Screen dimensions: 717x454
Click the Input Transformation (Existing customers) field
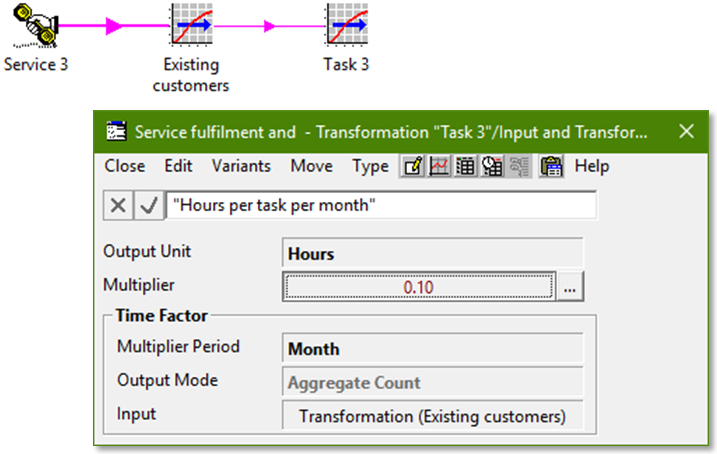tap(432, 416)
